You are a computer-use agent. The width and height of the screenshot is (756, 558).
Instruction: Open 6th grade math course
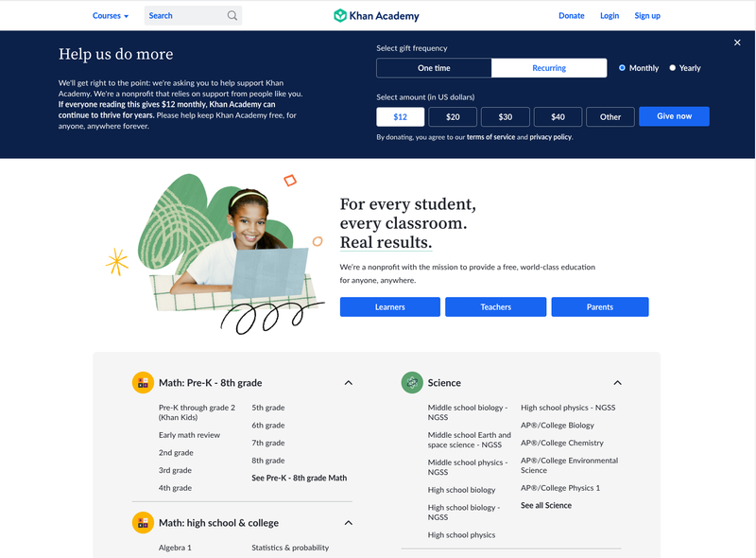click(268, 426)
